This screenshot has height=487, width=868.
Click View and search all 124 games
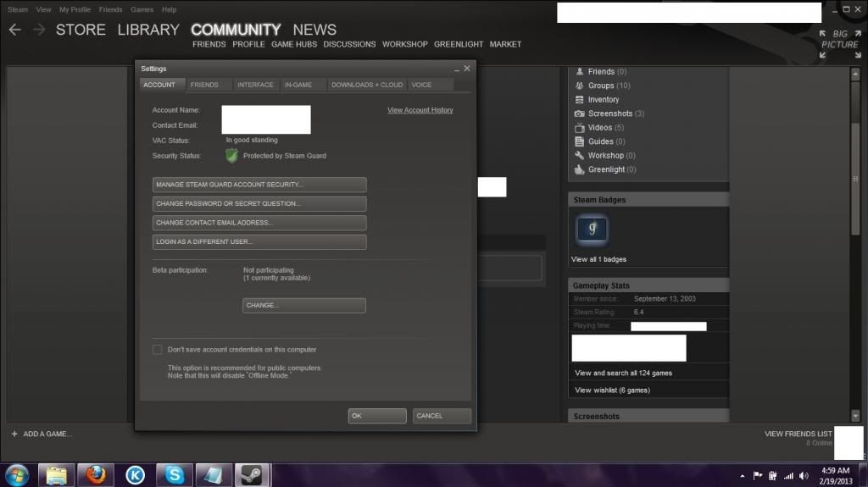(623, 373)
